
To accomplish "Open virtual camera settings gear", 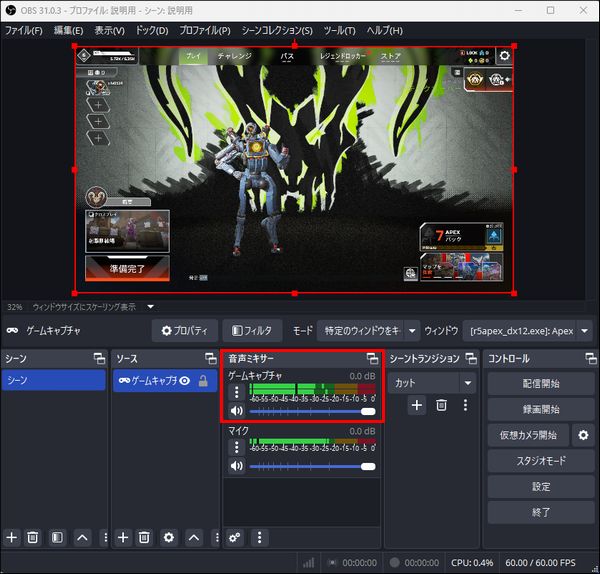I will (583, 435).
